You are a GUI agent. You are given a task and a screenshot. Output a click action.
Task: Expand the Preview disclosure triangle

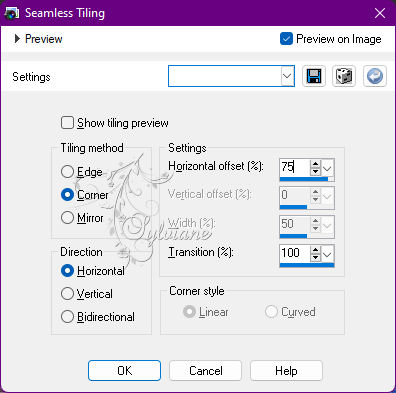17,39
